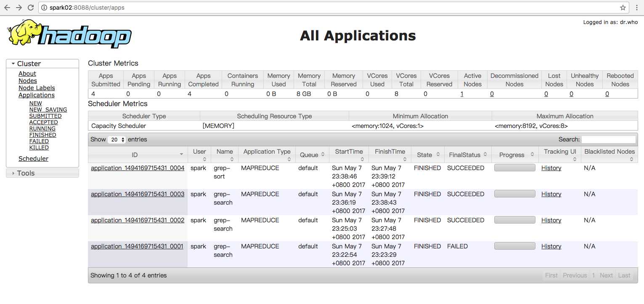Open the Unhealthy Nodes count link
Viewport: 644px width, 304px height.
tap(571, 94)
